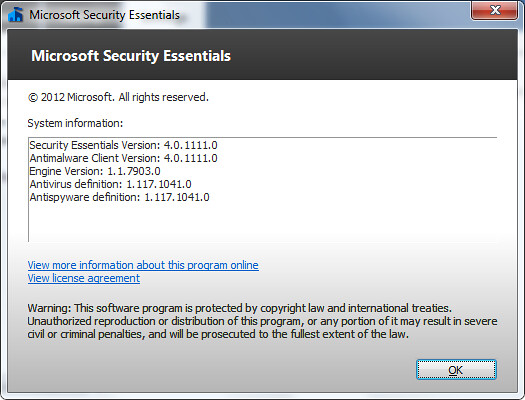Click the copyright warning paragraph

[x=262, y=321]
